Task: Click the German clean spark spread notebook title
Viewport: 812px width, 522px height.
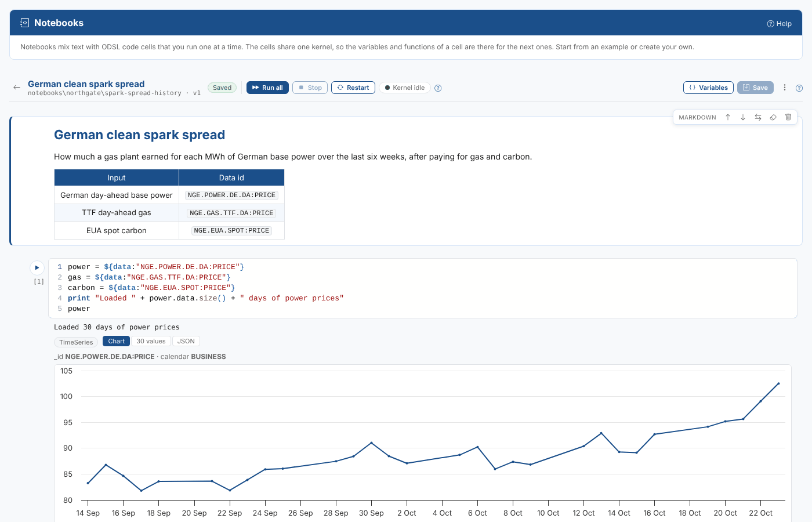Action: [86, 84]
